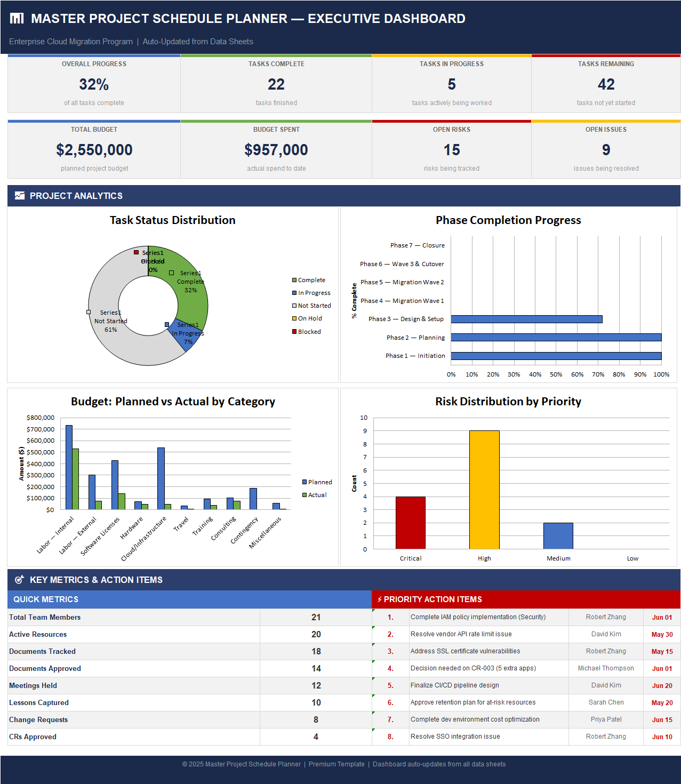Click the Cloud/Infrastructure planned bar
681x784 pixels.
[x=161, y=478]
